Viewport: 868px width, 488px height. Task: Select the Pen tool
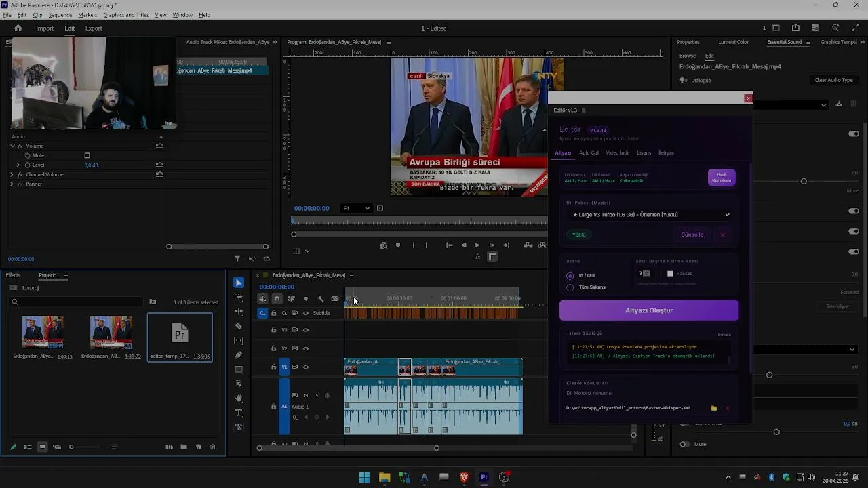[239, 354]
